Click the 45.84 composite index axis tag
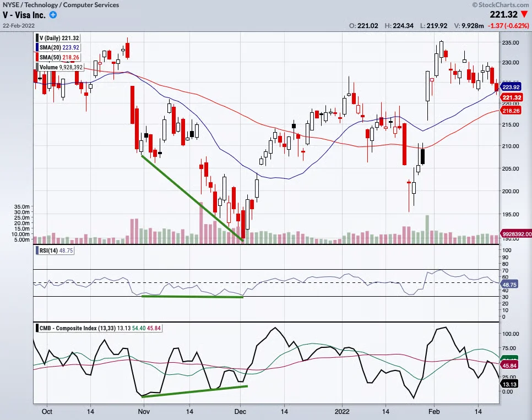This screenshot has height=420, width=532. click(x=509, y=366)
